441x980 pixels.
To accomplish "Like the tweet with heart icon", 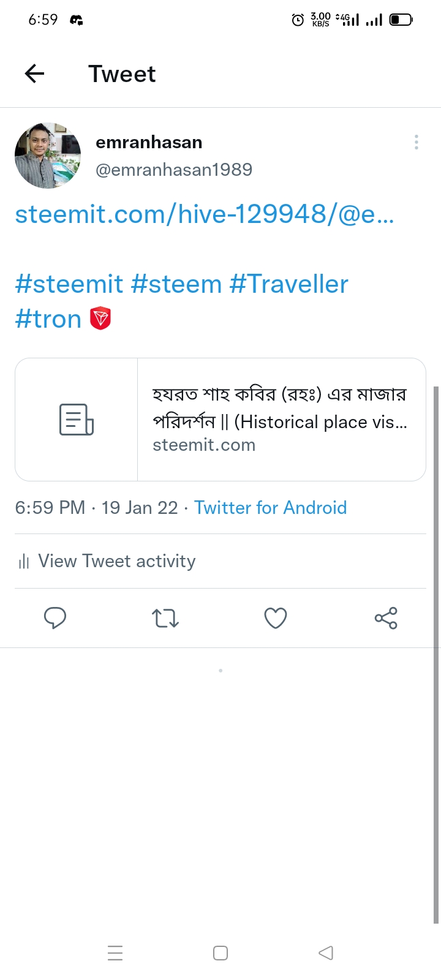I will [276, 618].
